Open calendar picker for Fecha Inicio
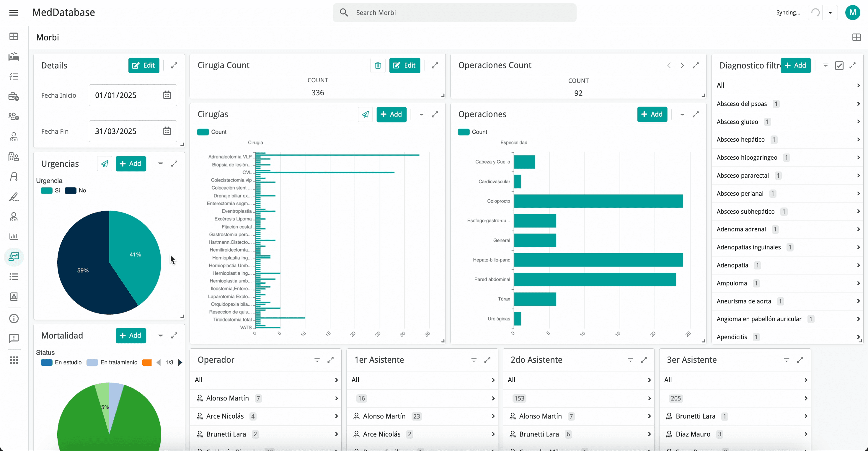Viewport: 868px width, 451px height. point(167,95)
